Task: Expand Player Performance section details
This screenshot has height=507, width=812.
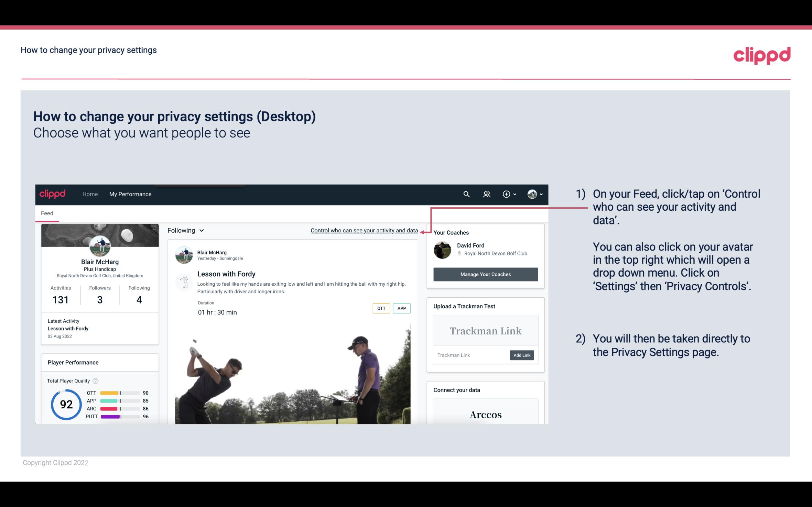Action: click(x=73, y=362)
